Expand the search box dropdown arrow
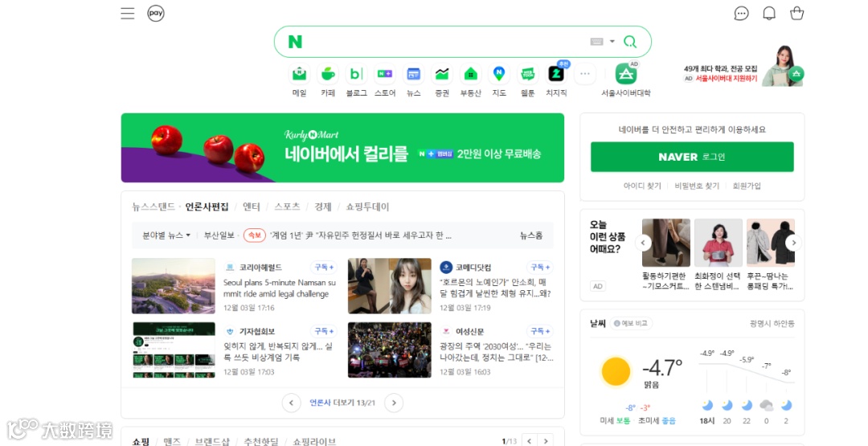 point(612,42)
